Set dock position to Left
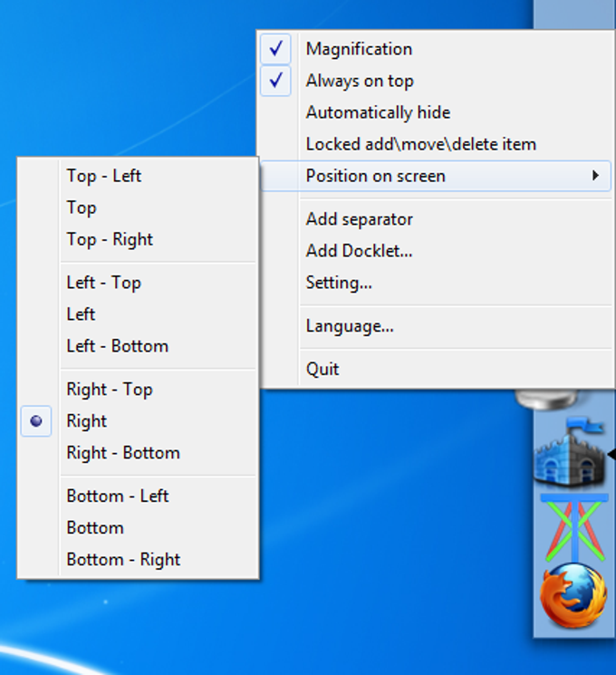 pos(138,314)
